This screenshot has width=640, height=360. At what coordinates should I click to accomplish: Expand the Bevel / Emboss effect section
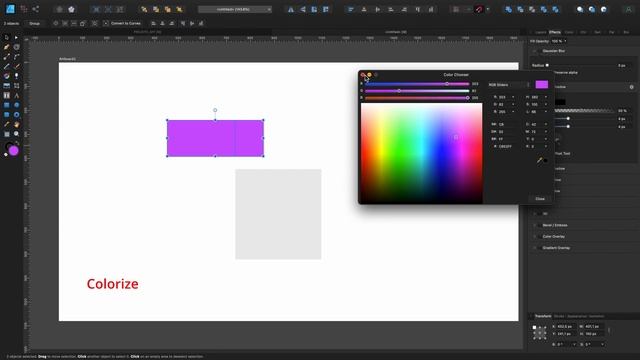[534, 225]
